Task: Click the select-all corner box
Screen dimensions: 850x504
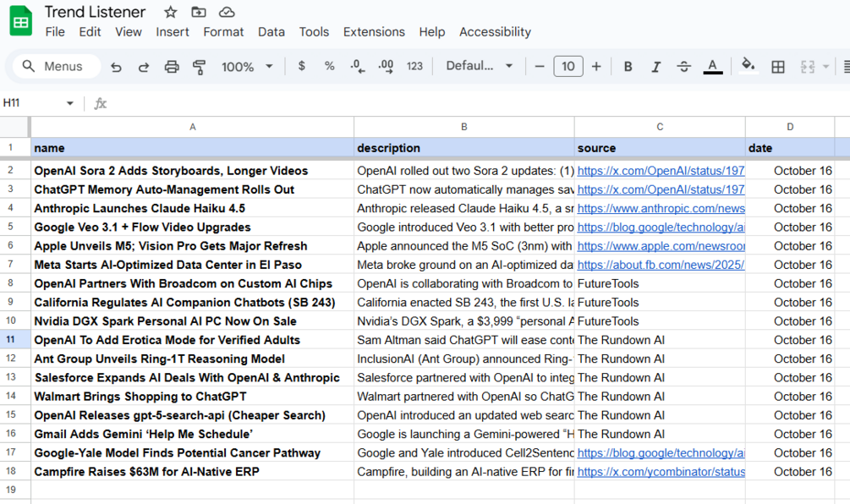Action: (x=14, y=127)
